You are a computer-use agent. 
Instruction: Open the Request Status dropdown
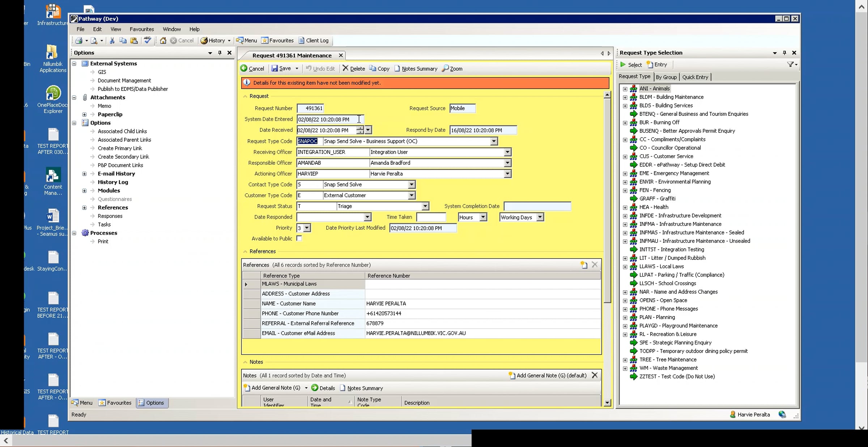click(x=425, y=206)
